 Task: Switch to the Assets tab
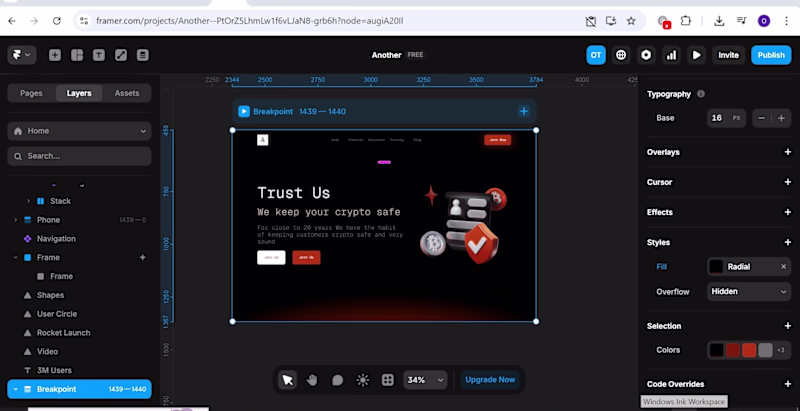[127, 93]
